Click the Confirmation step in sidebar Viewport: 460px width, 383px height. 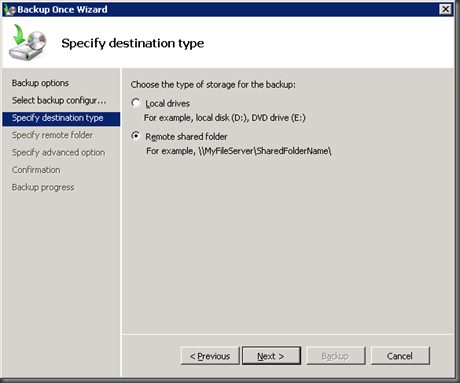coord(36,170)
